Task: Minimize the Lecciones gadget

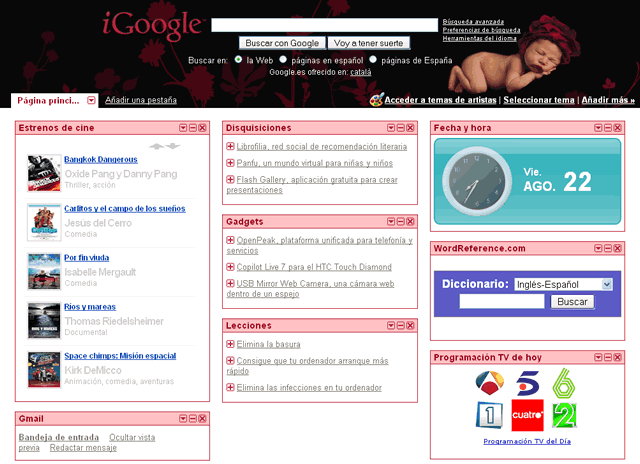Action: (401, 326)
